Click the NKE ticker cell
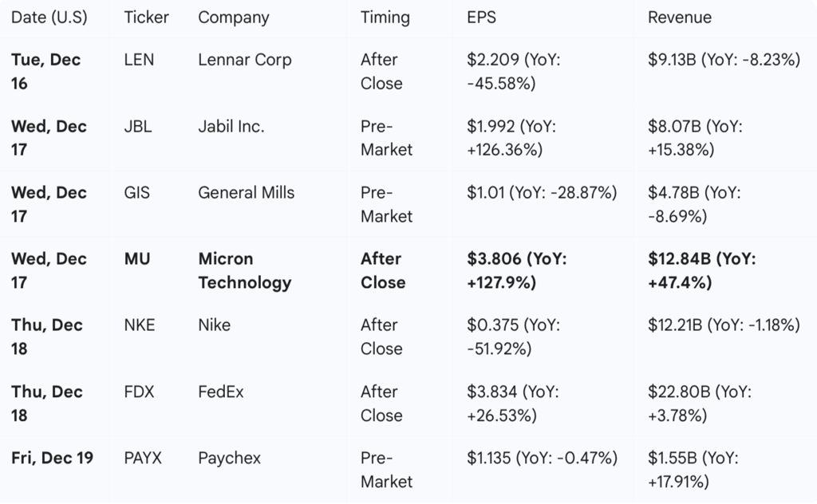817x504 pixels. (140, 325)
